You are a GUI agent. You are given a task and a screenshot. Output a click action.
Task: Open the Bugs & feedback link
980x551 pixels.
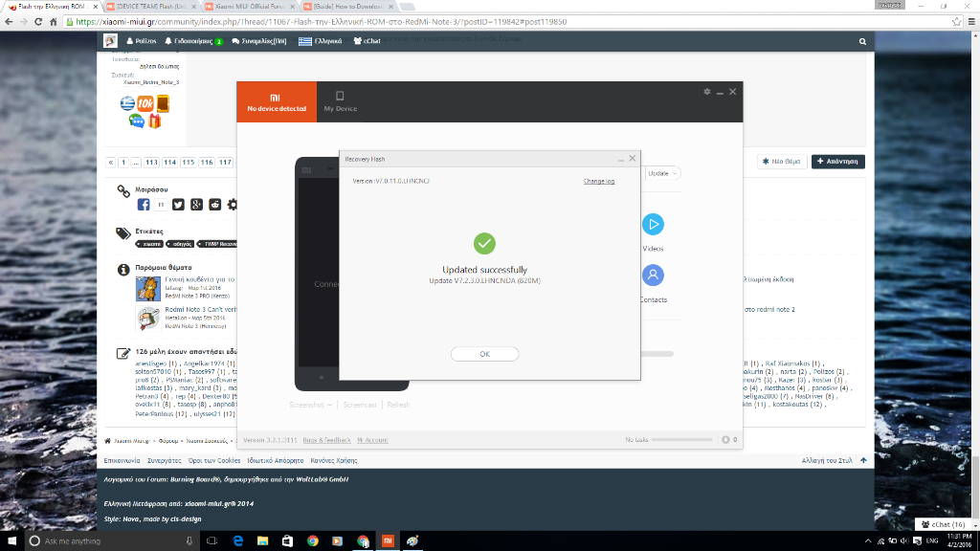click(x=327, y=440)
